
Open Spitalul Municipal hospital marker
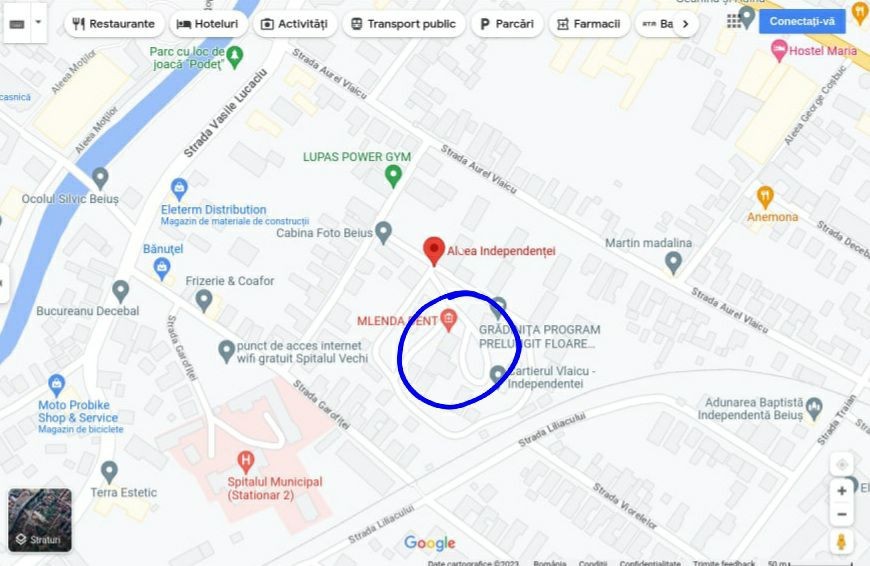(x=245, y=461)
